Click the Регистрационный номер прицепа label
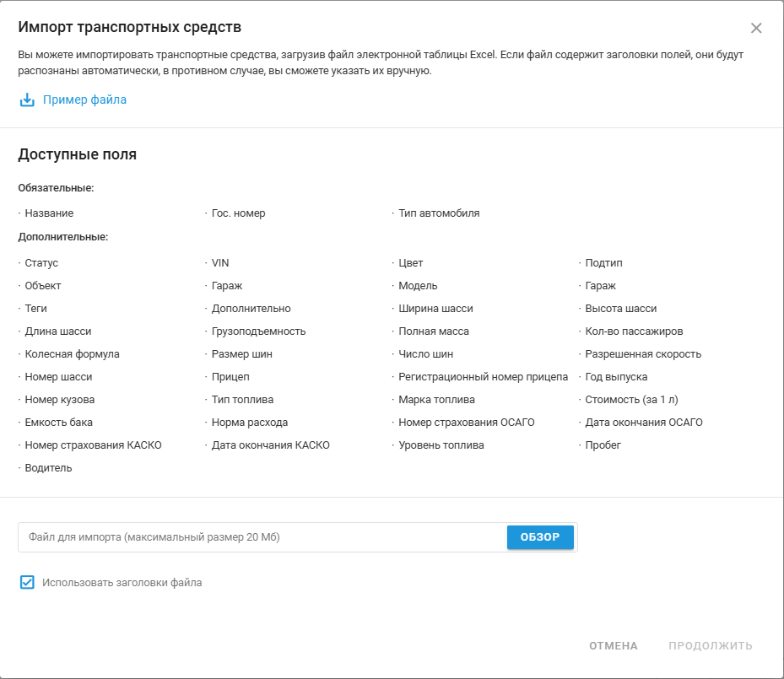Viewport: 784px width, 679px height. 483,377
